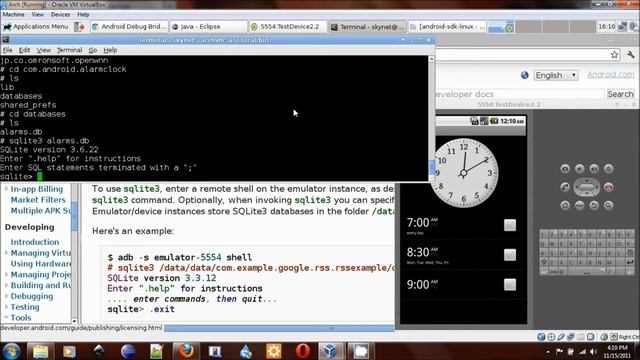Open the VirtualBox Devices menu
The height and width of the screenshot is (360, 640).
[60, 14]
